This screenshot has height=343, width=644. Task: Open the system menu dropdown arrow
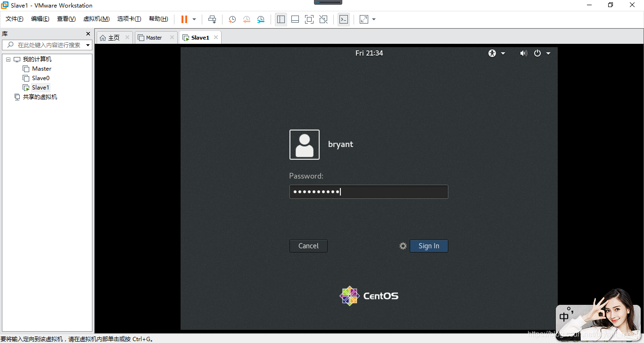[x=548, y=53]
